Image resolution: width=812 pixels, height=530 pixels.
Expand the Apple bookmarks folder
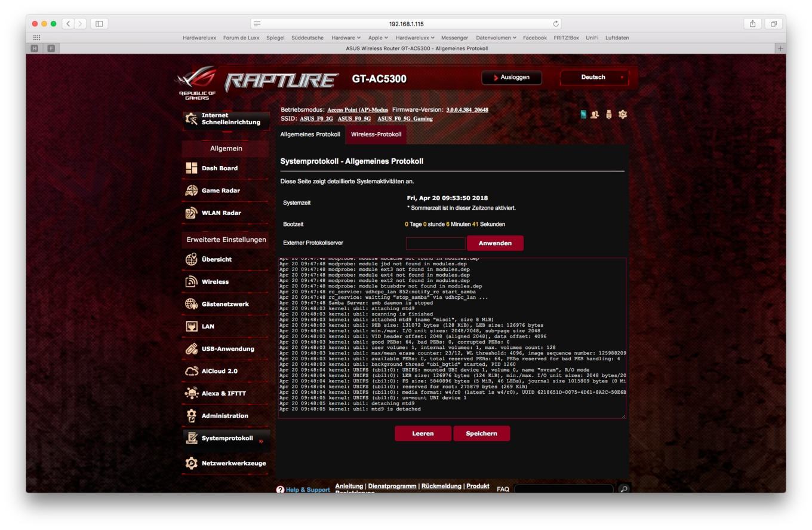[377, 38]
